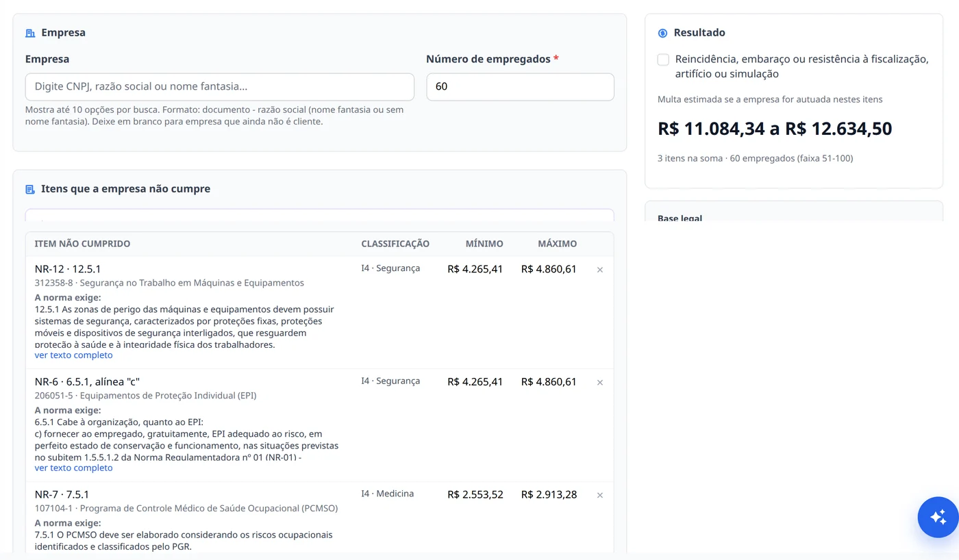Enable the Reincidência, embaraço ou resistência checkbox
Screen dimensions: 959x560
663,60
